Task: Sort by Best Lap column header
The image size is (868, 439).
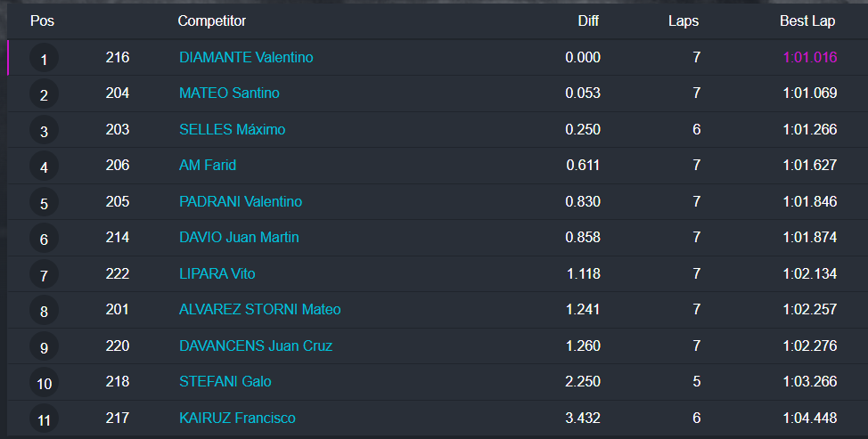Action: [x=807, y=20]
